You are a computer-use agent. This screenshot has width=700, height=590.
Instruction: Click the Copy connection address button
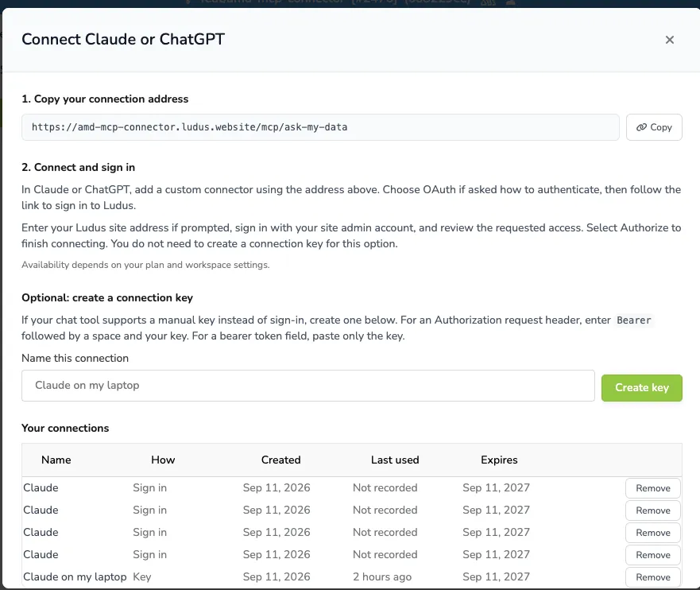(654, 127)
